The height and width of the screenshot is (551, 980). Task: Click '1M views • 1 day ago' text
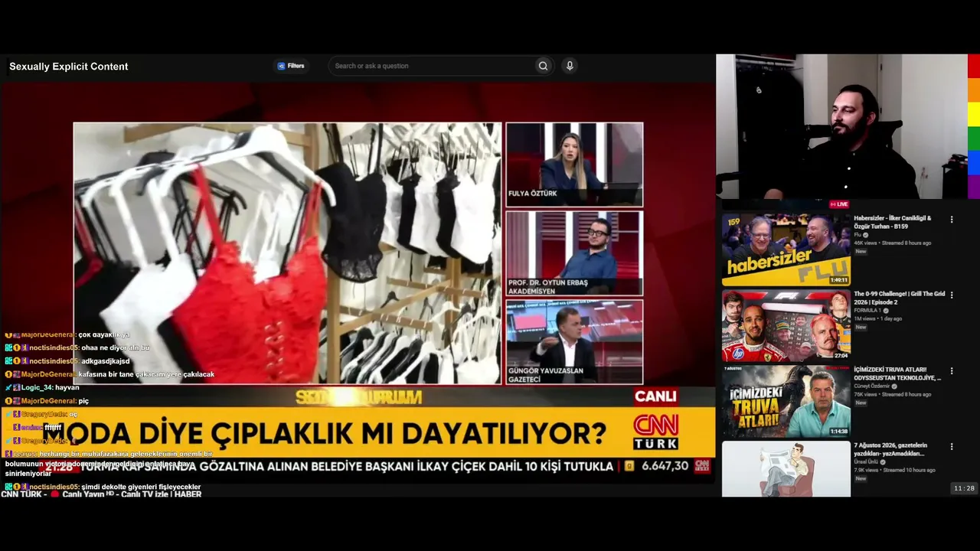(x=878, y=319)
